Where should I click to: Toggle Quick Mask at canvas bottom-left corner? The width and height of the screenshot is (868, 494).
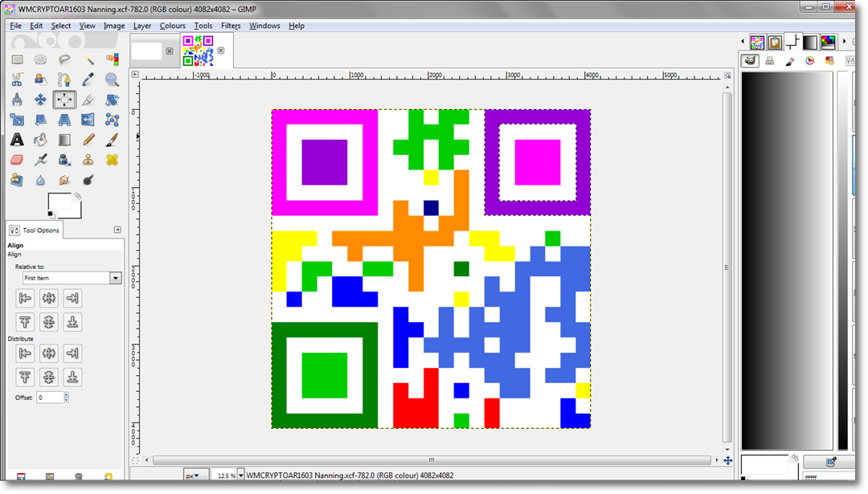[x=136, y=460]
